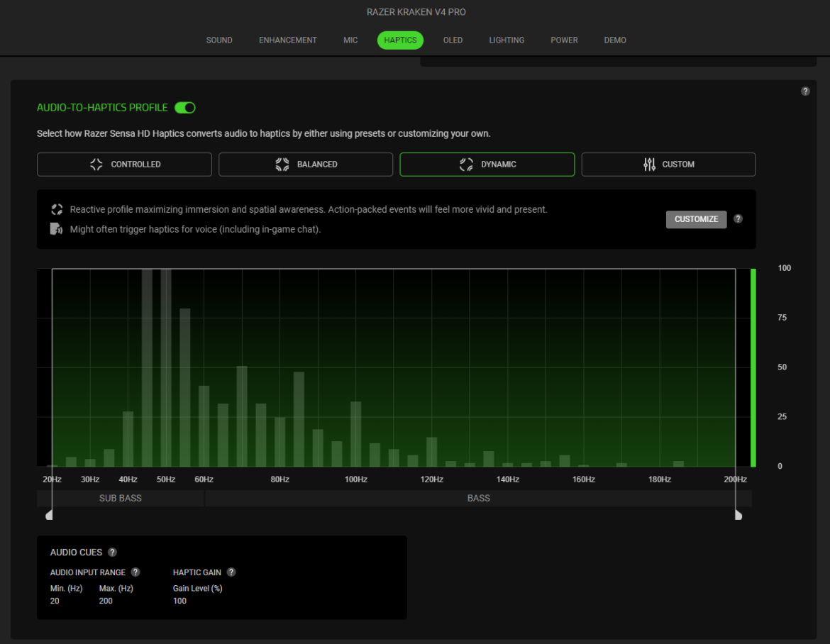Screen dimensions: 830x644
Task: Click the minimum frequency range handle
Action: pos(49,514)
